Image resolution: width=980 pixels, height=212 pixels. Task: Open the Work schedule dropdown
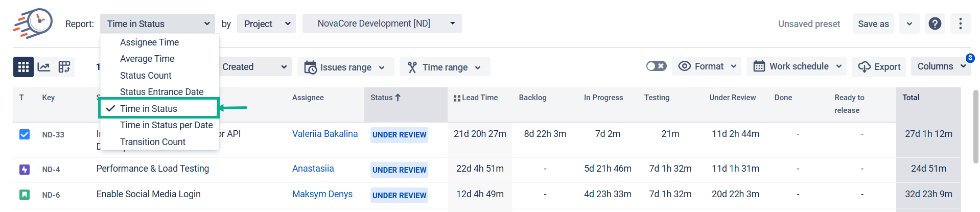pos(796,66)
